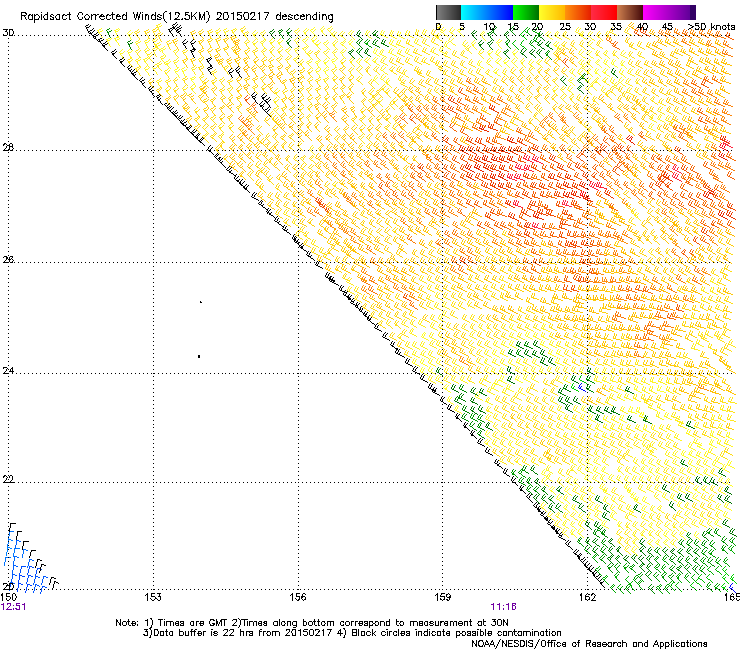Click the '40' legend scale label
Screen dimensions: 740x650
pyautogui.click(x=642, y=26)
